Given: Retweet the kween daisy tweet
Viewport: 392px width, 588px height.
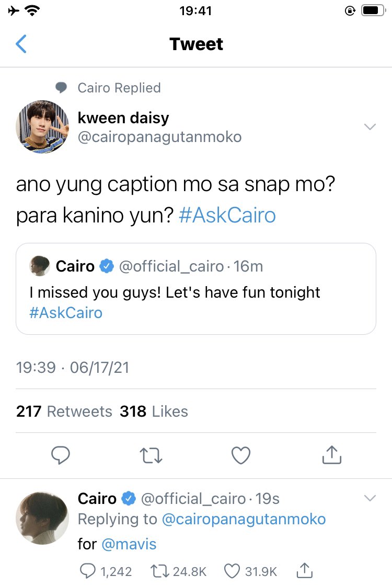Looking at the screenshot, I should click(x=151, y=456).
